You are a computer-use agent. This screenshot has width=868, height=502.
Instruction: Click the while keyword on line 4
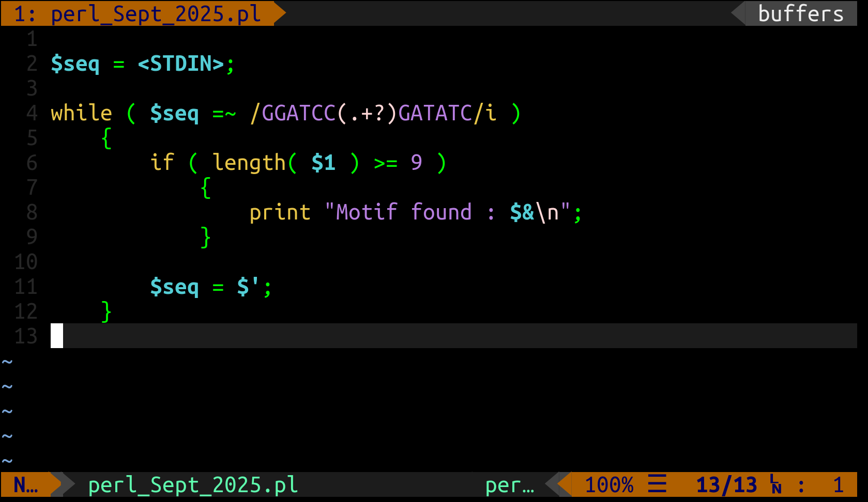(81, 113)
